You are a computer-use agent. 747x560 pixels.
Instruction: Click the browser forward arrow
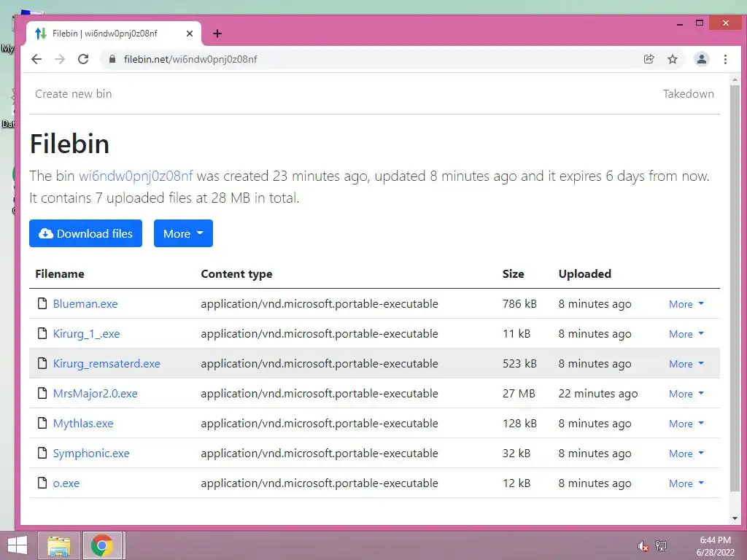(60, 59)
